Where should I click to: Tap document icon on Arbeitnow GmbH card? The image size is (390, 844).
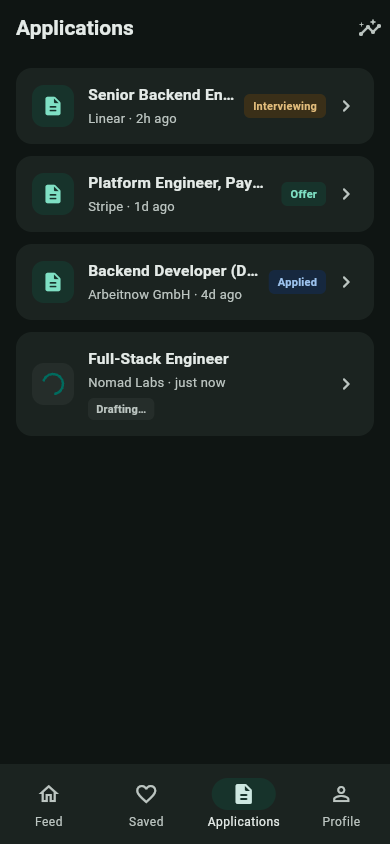coord(53,282)
